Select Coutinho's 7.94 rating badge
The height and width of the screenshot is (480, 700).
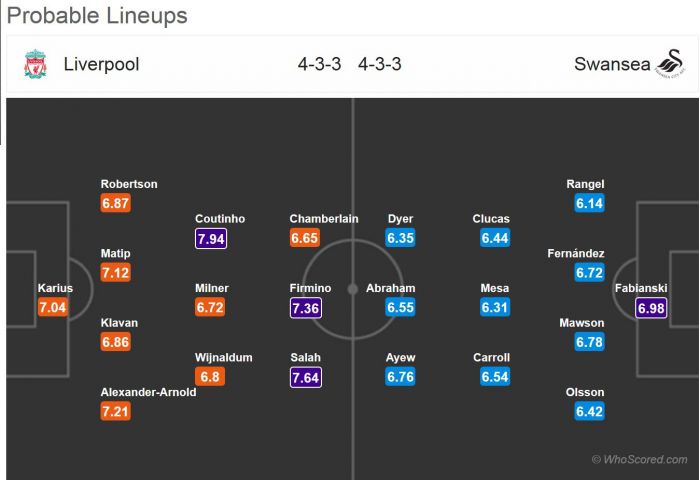(214, 238)
